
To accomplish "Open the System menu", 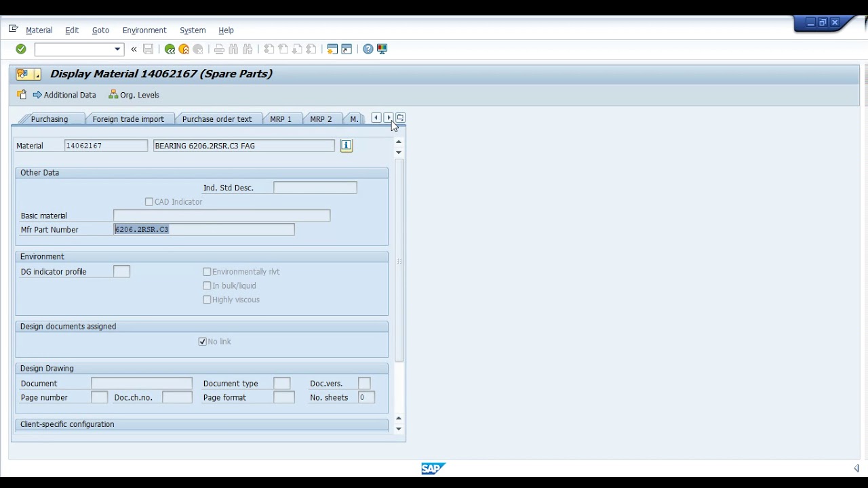I will click(x=193, y=30).
